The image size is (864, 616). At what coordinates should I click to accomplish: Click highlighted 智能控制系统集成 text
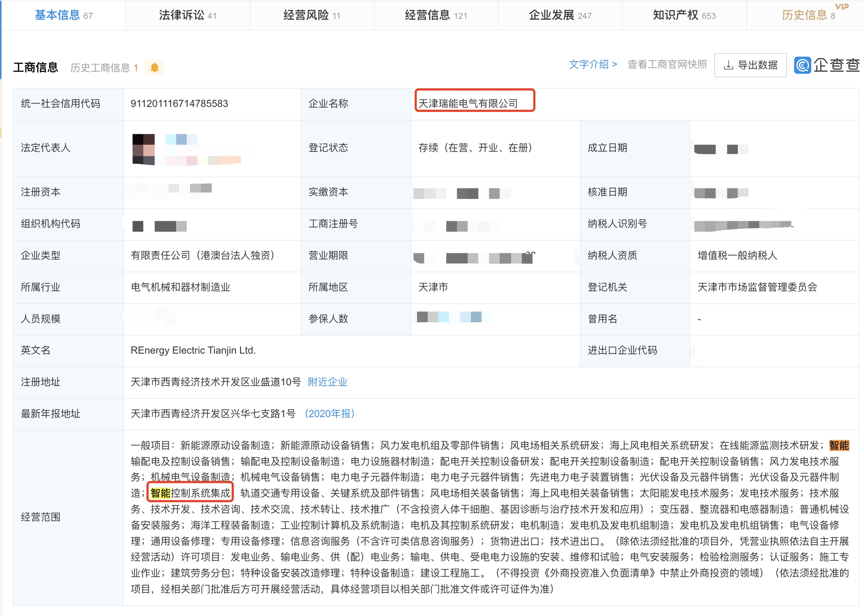pyautogui.click(x=190, y=493)
